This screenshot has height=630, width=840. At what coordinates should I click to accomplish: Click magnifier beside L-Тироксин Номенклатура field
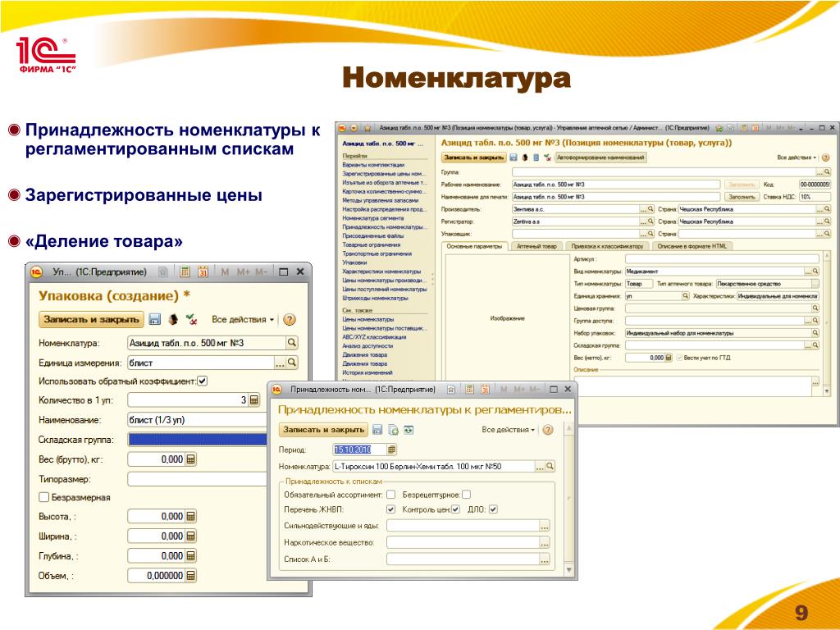pos(550,466)
